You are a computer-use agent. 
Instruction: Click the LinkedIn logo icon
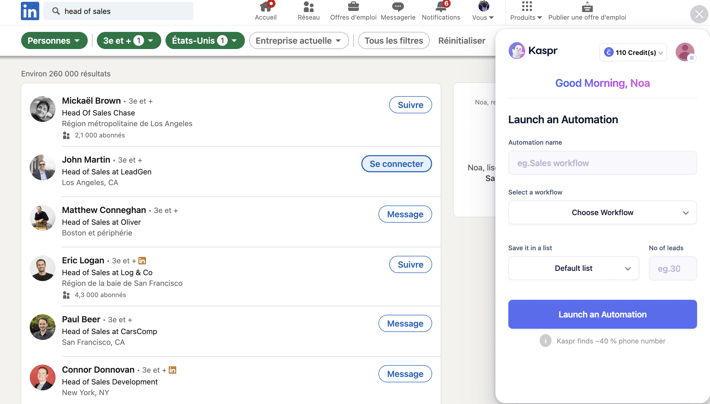pos(30,11)
